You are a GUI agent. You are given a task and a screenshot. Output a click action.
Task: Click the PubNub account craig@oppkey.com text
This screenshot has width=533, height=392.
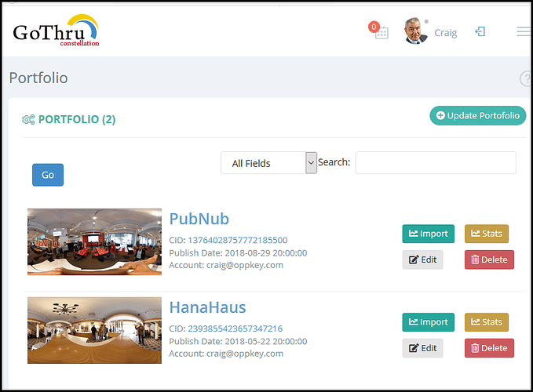(226, 265)
